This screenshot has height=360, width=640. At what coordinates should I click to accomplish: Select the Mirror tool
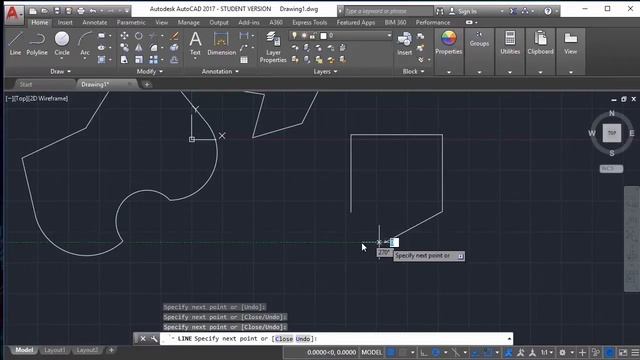click(139, 48)
